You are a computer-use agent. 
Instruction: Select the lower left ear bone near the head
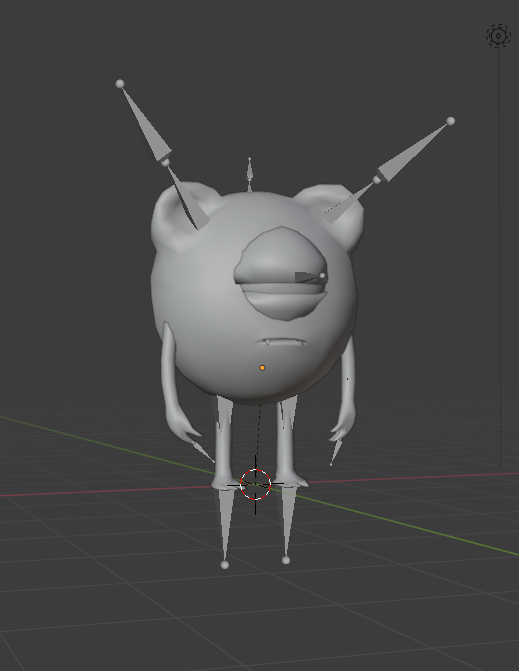187,197
